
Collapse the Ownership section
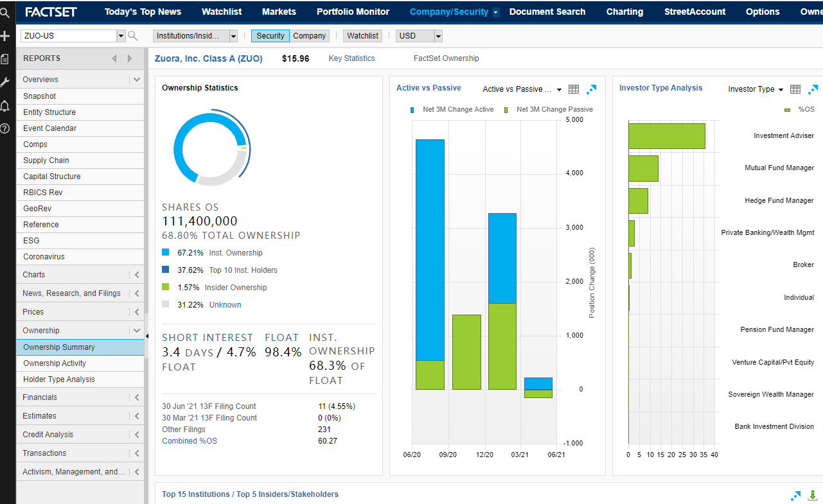coord(136,331)
